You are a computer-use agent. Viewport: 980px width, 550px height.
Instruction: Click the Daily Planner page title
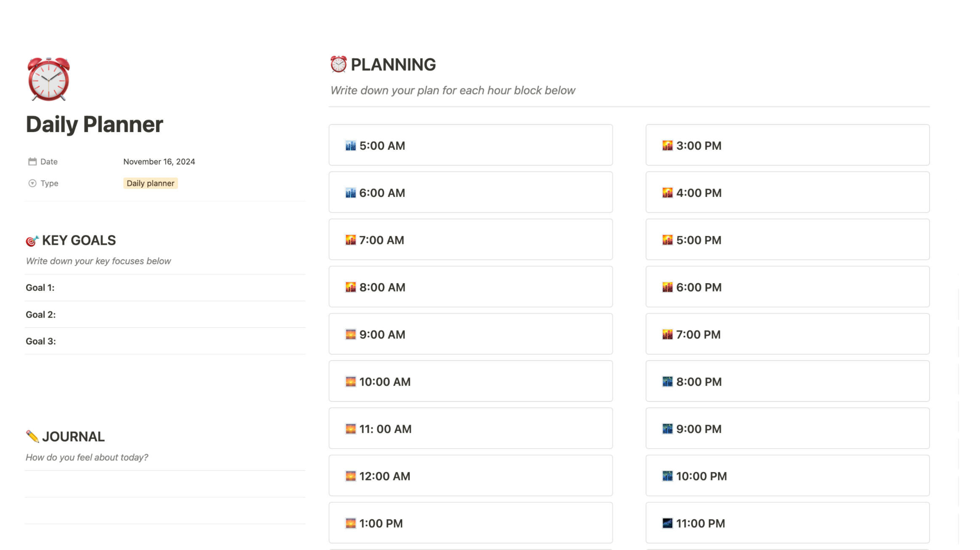(x=94, y=125)
